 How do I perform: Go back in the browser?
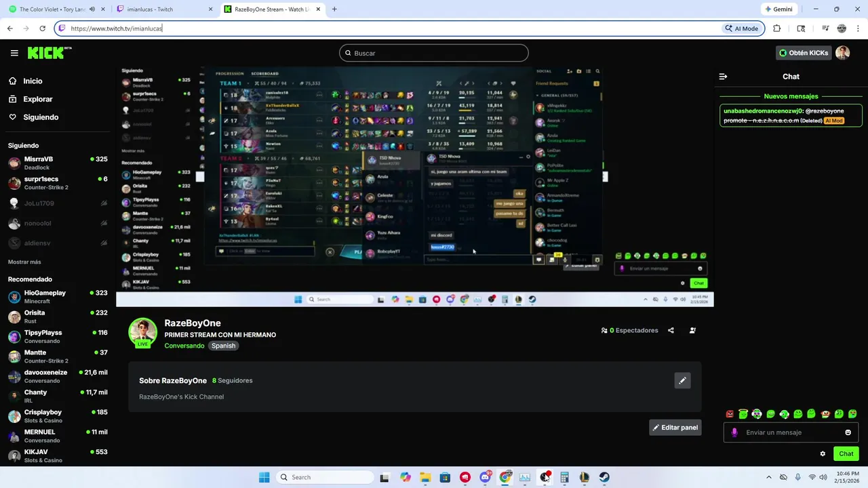(x=9, y=28)
